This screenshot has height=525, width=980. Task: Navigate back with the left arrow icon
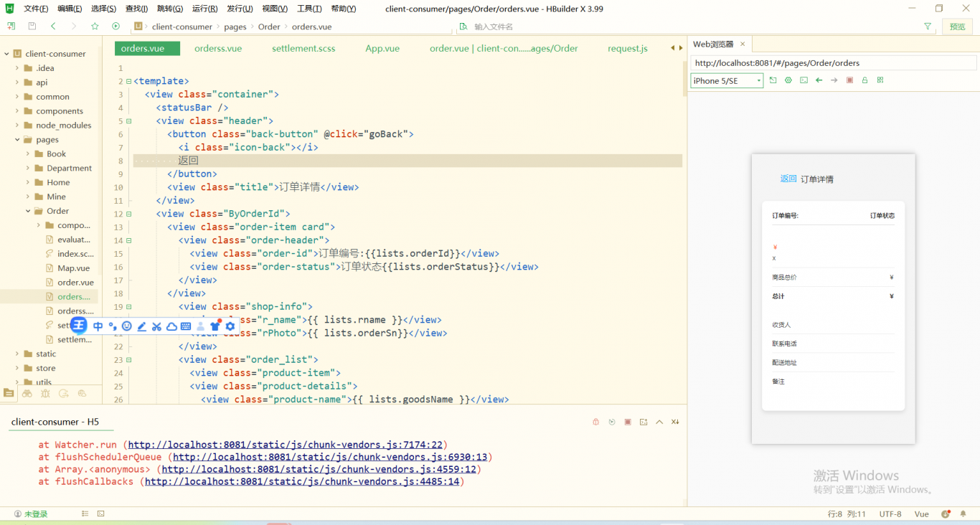coord(53,26)
